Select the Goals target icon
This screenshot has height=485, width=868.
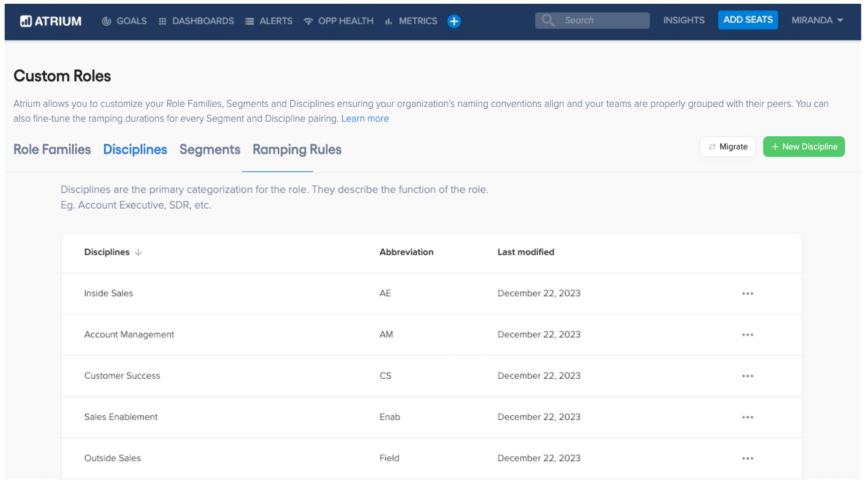pos(107,21)
